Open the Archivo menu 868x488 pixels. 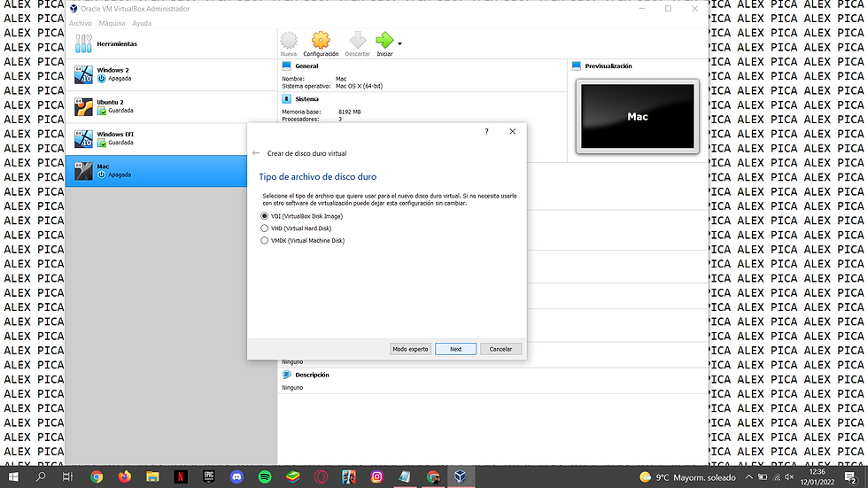(81, 23)
